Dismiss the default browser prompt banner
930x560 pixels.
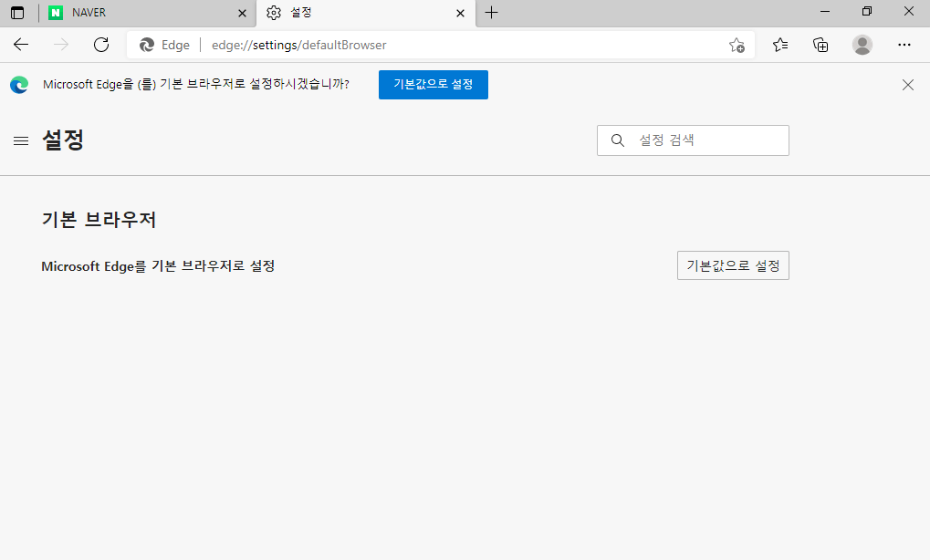coord(907,85)
